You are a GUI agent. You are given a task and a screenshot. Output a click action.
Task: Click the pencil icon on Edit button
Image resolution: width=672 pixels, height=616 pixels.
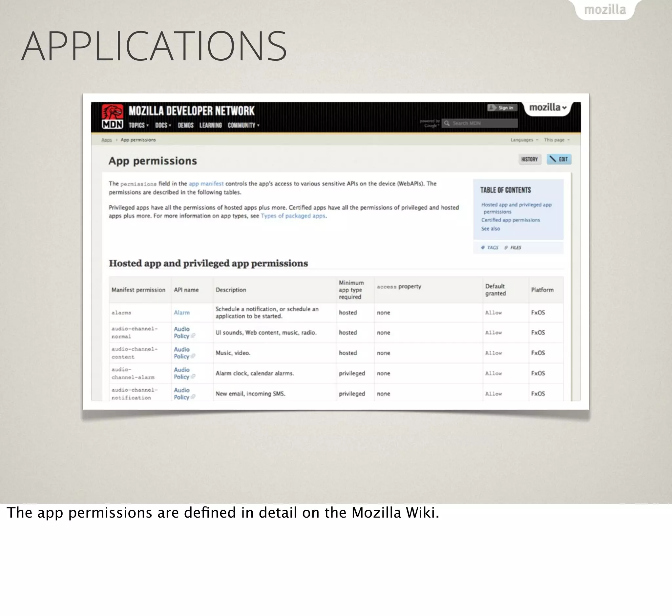click(x=553, y=159)
